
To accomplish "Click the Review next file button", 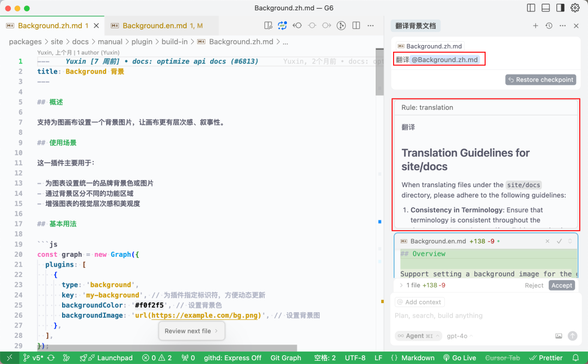I will pyautogui.click(x=192, y=331).
